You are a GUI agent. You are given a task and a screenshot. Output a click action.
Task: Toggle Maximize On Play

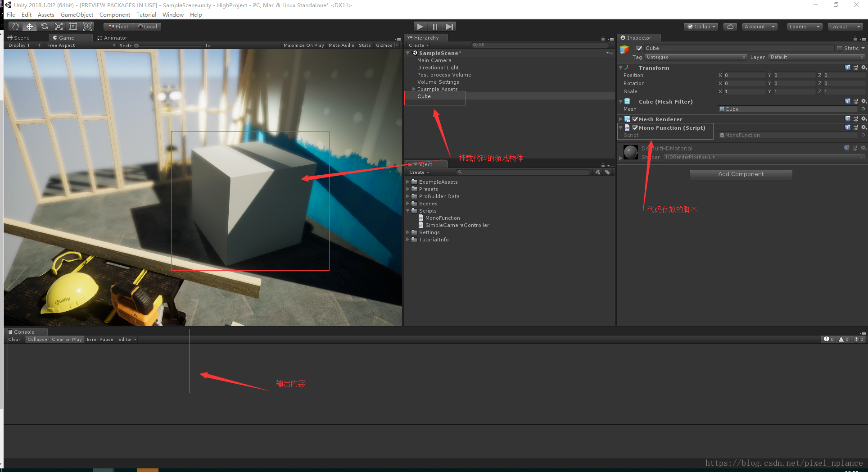point(304,45)
